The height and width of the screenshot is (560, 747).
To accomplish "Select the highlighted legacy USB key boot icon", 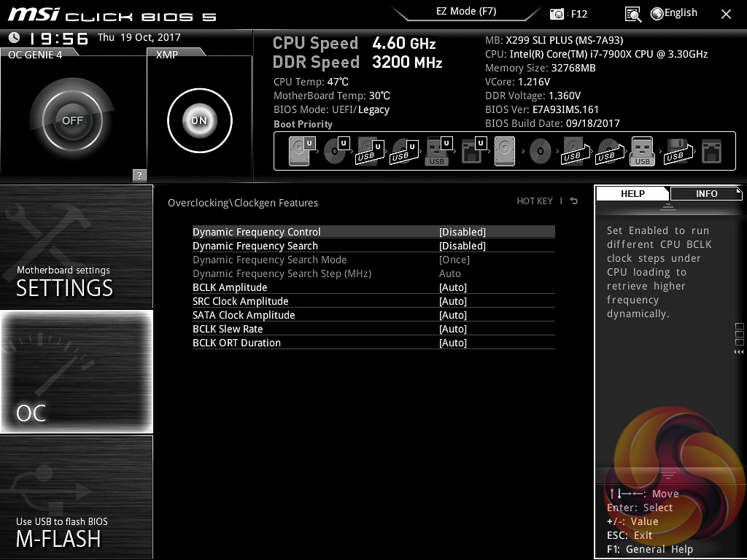I will click(x=642, y=151).
